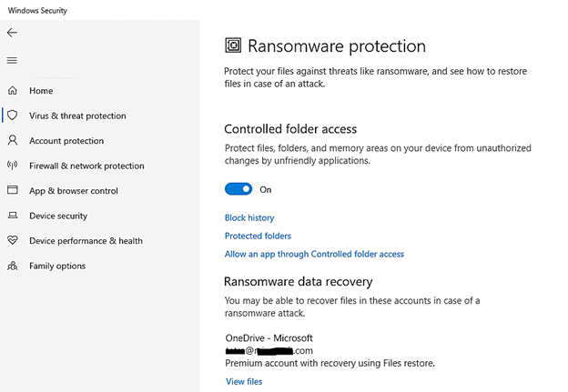Click the Family options people icon
Screen dimensions: 568x392
tap(13, 266)
